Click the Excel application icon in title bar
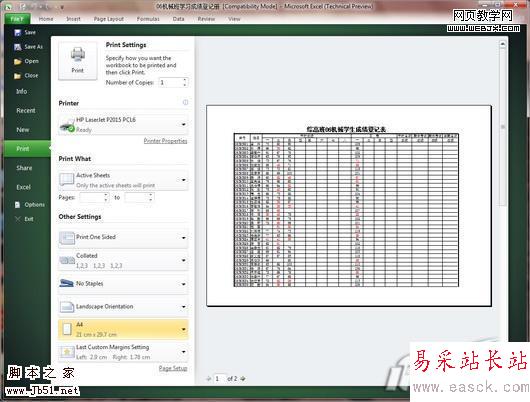The width and height of the screenshot is (530, 402). pos(8,6)
